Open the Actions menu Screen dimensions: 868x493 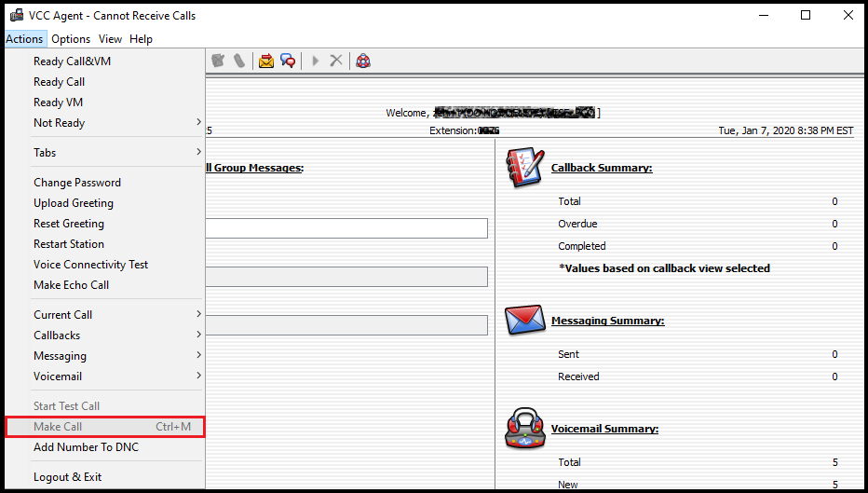[24, 39]
